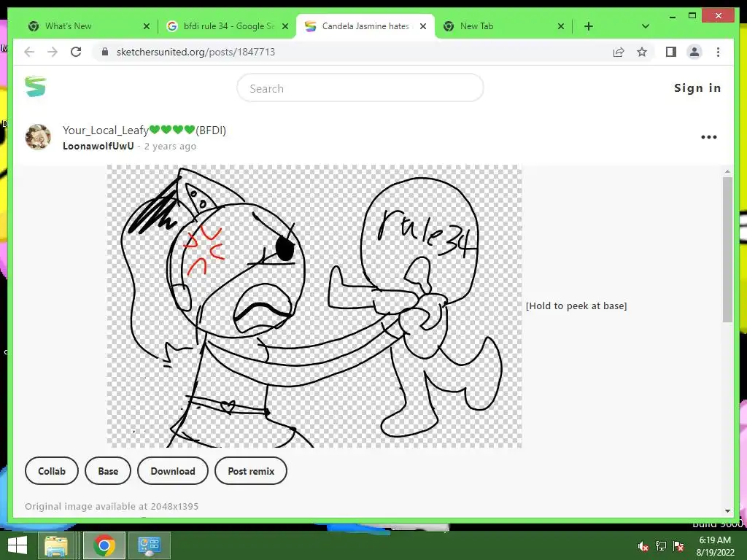Click the padlock site info icon

pos(105,52)
